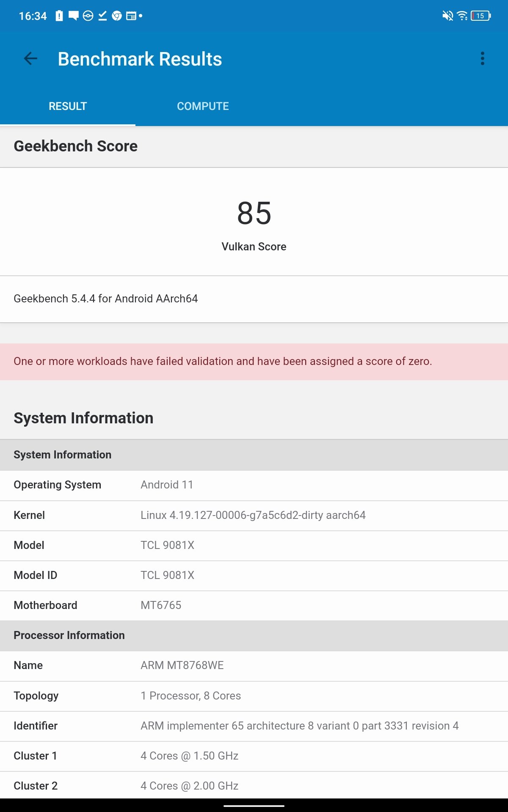508x812 pixels.
Task: Tap the calendar notification icon
Action: tap(131, 16)
